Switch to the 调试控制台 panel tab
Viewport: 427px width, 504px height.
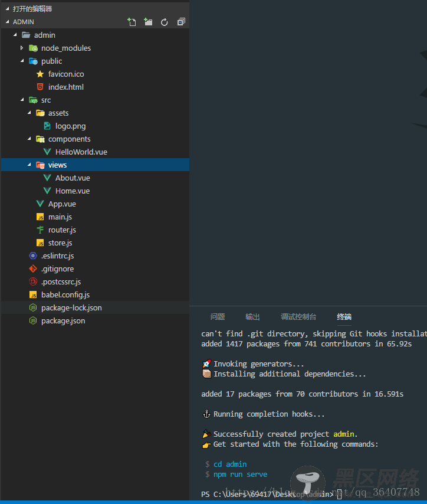coord(298,317)
